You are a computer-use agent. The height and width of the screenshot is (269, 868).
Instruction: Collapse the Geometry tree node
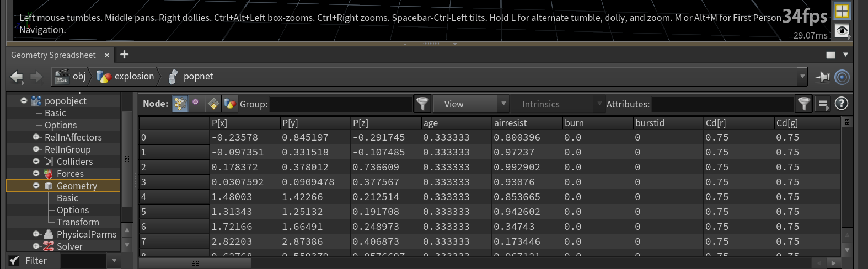click(36, 186)
